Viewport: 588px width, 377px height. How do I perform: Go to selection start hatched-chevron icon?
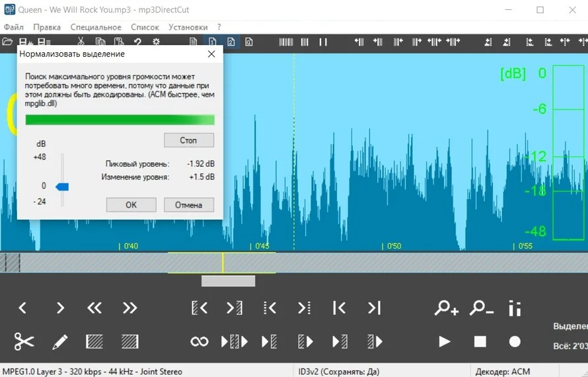point(200,308)
